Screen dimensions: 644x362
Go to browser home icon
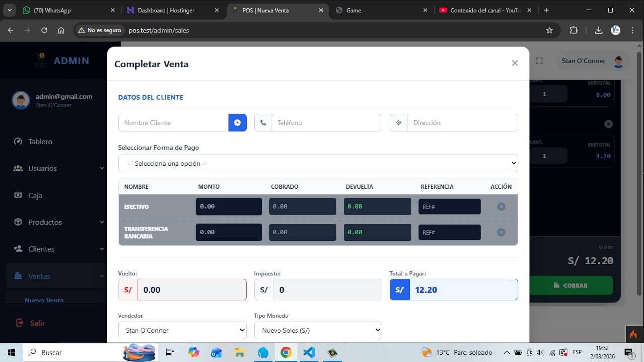[61, 30]
